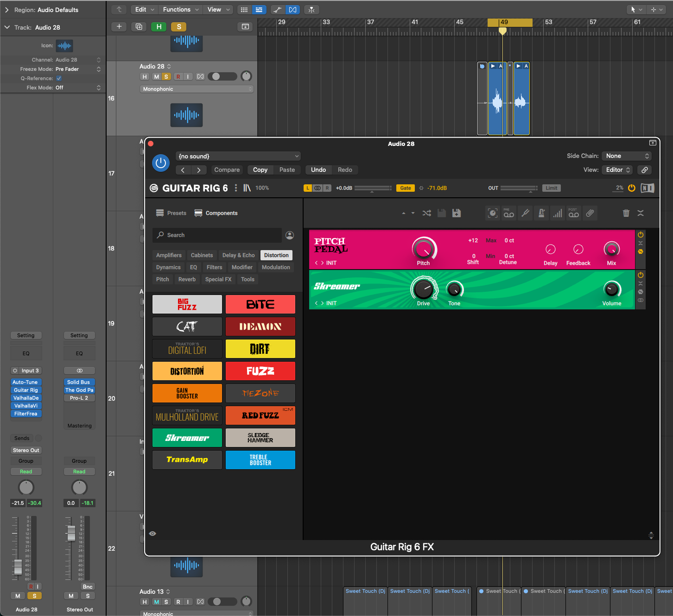Click the Audio 28 track waveform icon

[x=186, y=114]
